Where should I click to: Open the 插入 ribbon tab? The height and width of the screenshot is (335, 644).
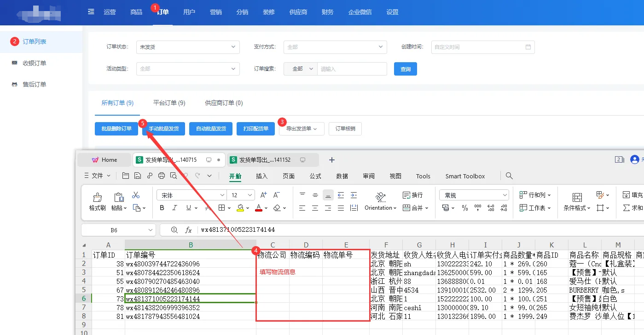tap(262, 176)
